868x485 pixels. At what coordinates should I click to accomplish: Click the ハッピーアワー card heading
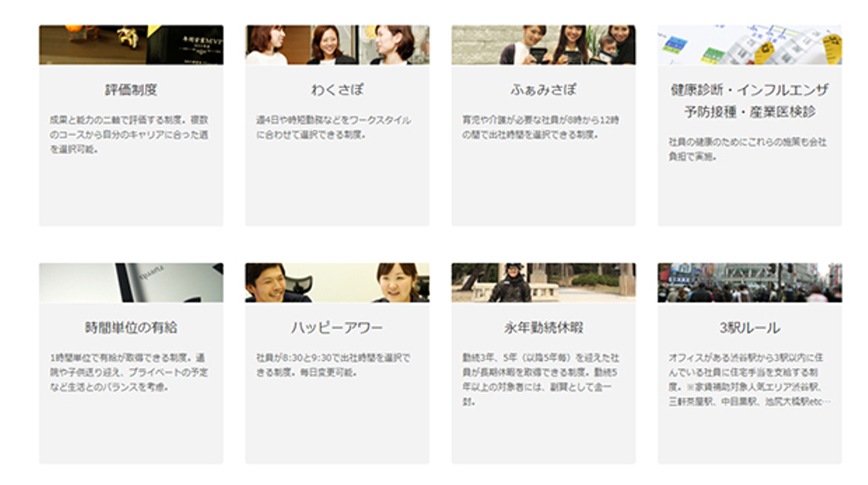point(337,328)
